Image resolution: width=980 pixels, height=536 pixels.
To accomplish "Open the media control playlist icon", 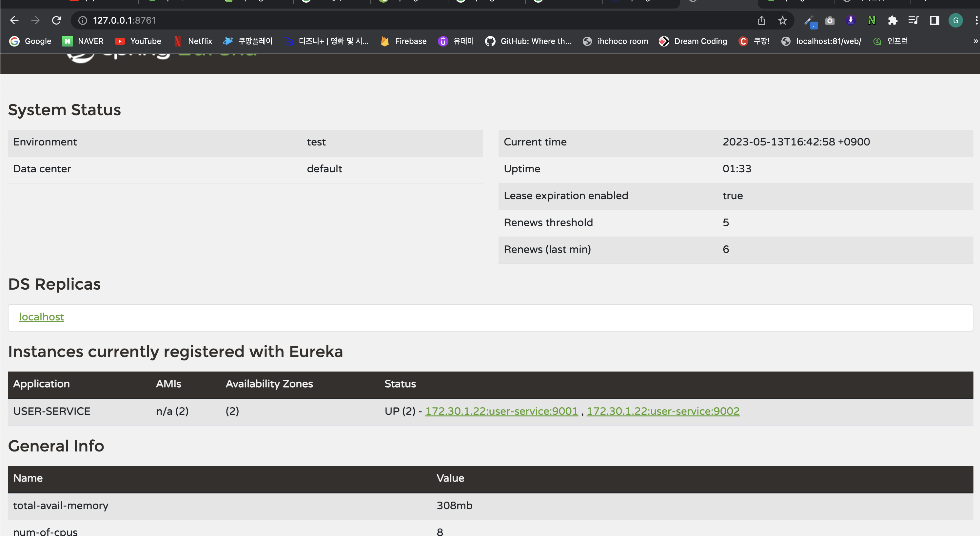I will click(x=913, y=20).
